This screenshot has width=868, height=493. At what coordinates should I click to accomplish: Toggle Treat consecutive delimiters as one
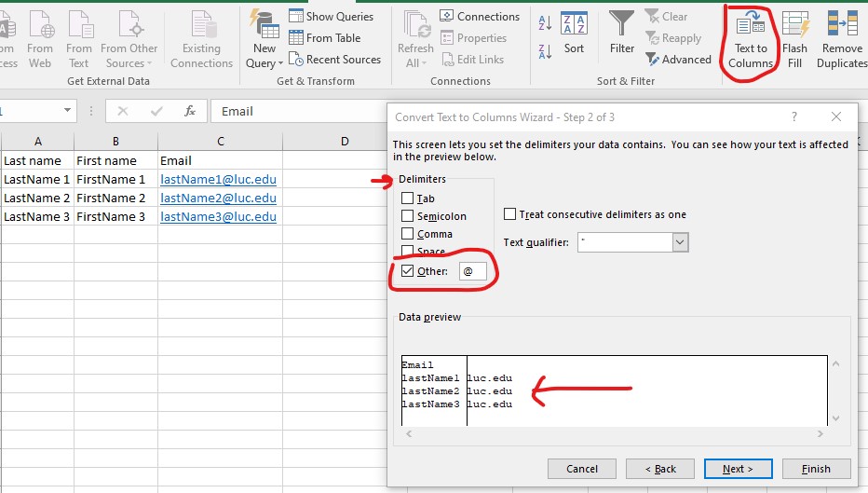(x=509, y=214)
